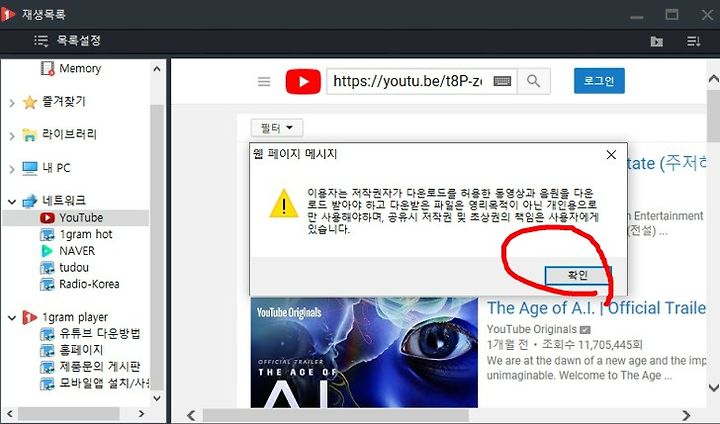Select the 내 PC computer icon

coord(30,168)
